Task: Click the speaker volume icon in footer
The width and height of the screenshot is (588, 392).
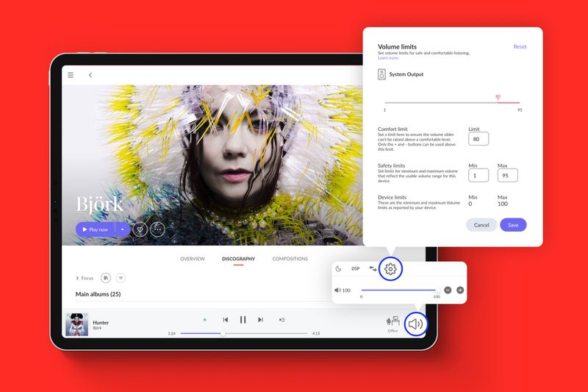Action: pyautogui.click(x=416, y=324)
